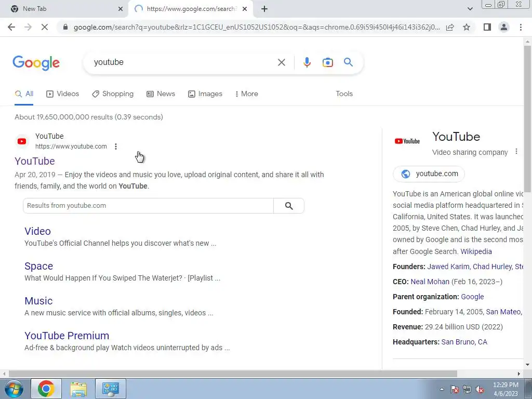The height and width of the screenshot is (399, 532).
Task: Open the Neal Mohan CEO link
Action: coord(430,282)
